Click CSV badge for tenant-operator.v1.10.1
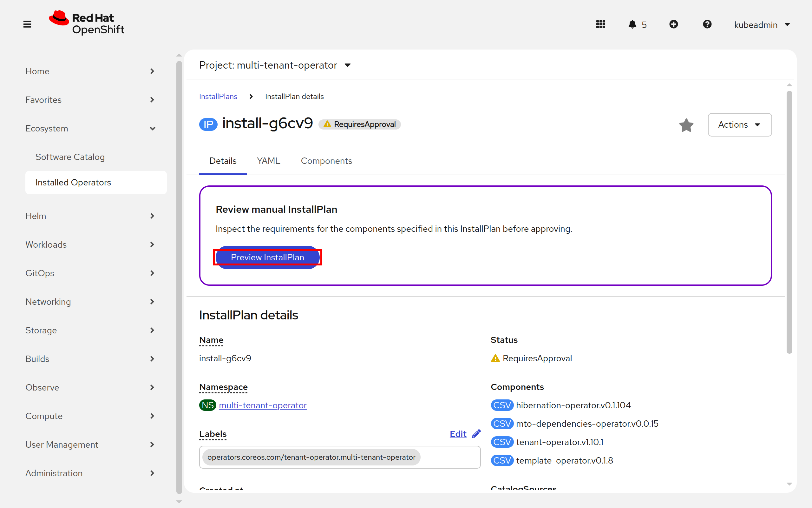812x508 pixels. (x=502, y=442)
